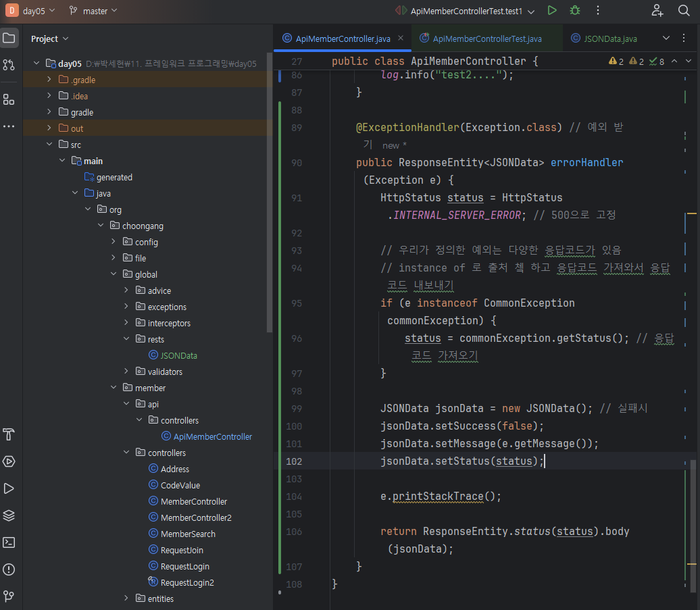Close the ApiMemberController.java tab
This screenshot has height=610, width=700.
tap(401, 39)
